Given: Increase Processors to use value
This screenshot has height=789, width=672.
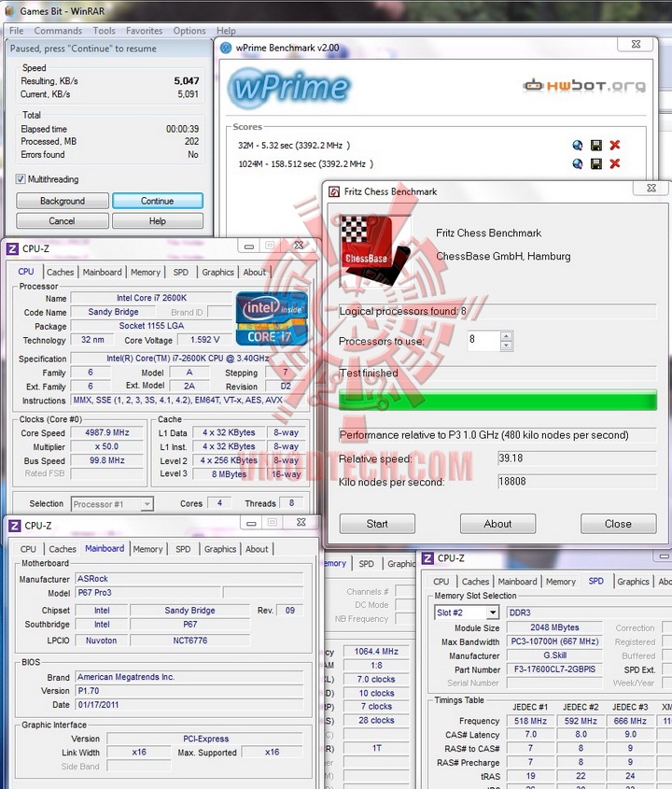Looking at the screenshot, I should pos(507,335).
